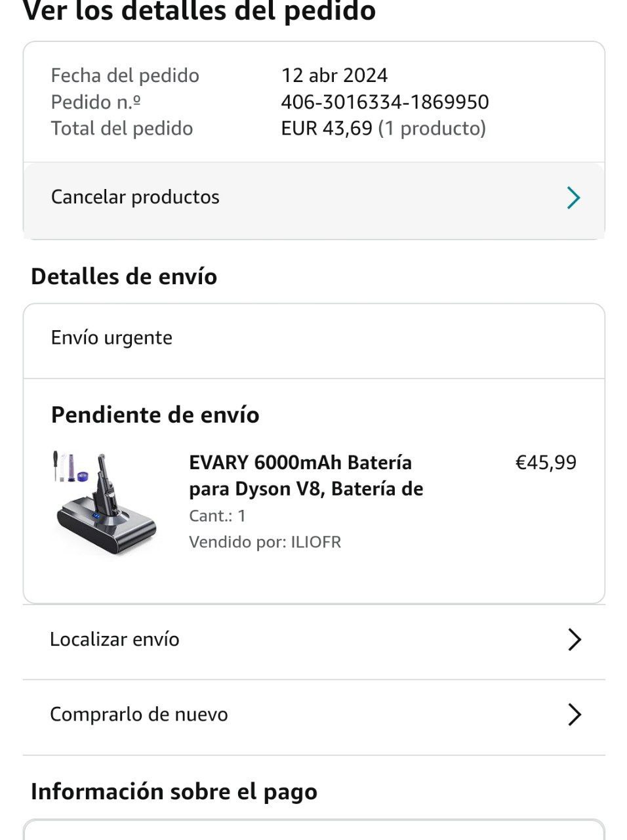Viewport: 627px width, 840px height.
Task: Open the EVARY 6000mAh Batería product title
Action: pyautogui.click(x=306, y=475)
